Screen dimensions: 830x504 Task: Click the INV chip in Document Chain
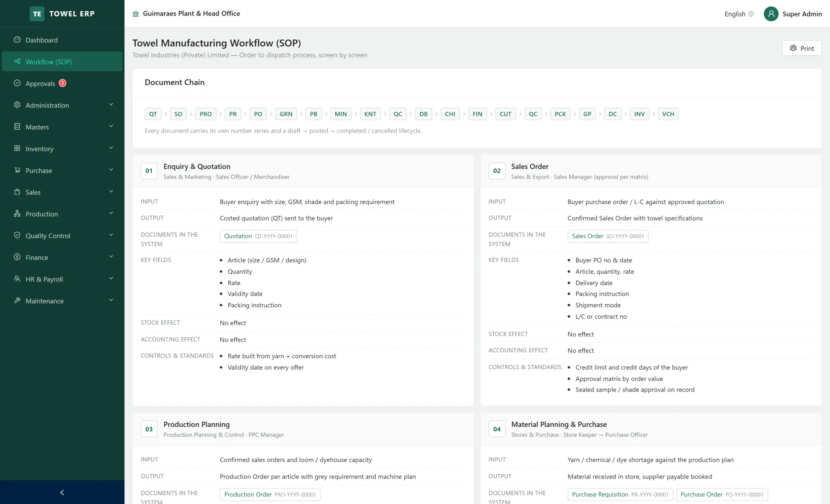[639, 114]
